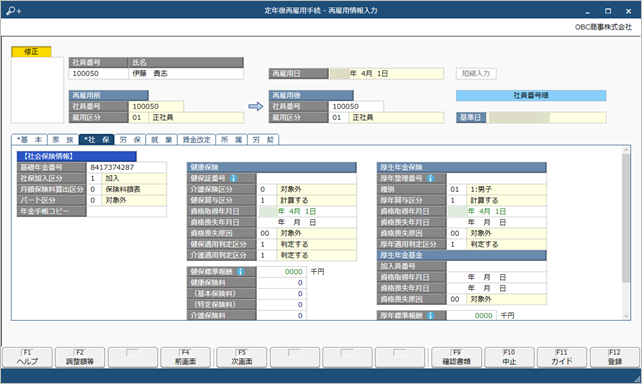Select the 健保賞与区分 field
Viewport: 642px width, 384px height.
(x=307, y=201)
